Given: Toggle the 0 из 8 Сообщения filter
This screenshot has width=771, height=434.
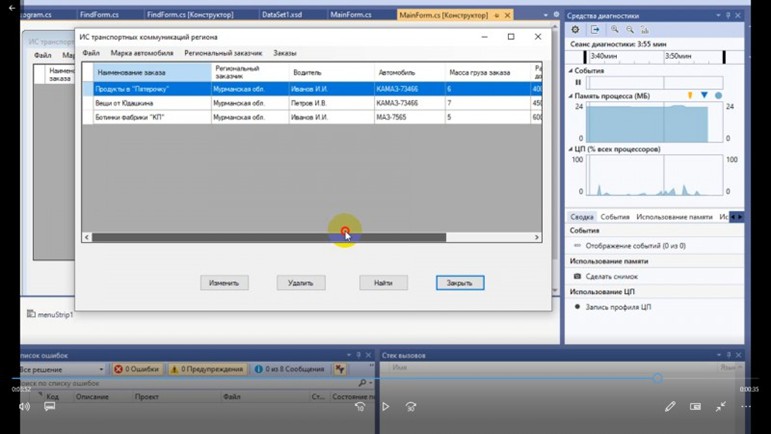Looking at the screenshot, I should point(289,369).
